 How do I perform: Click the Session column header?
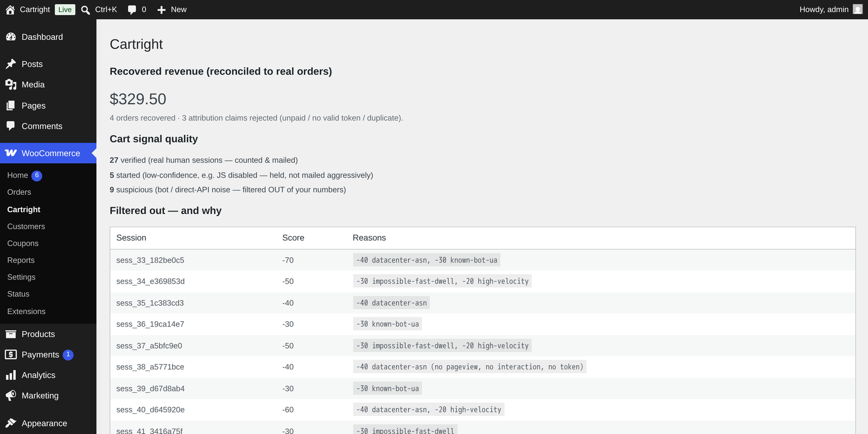click(x=131, y=238)
